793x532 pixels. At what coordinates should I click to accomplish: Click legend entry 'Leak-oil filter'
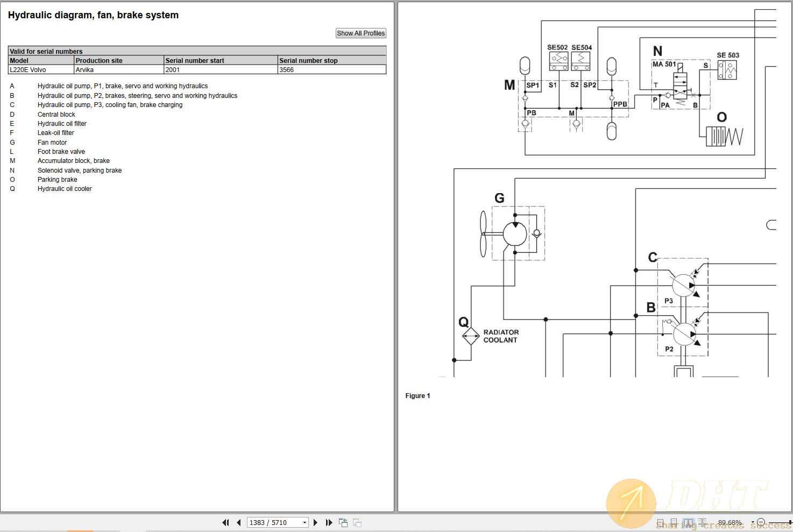click(56, 132)
